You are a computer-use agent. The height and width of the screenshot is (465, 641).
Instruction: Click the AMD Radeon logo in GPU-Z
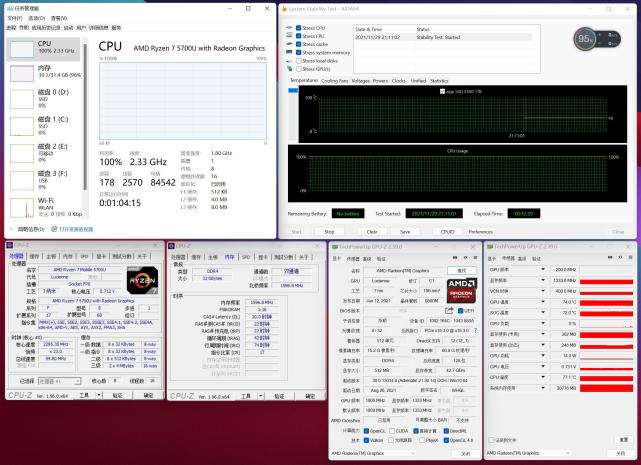pyautogui.click(x=462, y=291)
